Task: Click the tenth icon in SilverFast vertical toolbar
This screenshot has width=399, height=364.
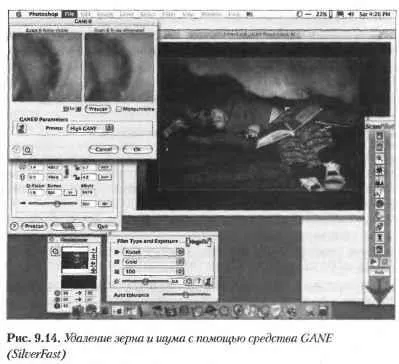Action: [380, 238]
